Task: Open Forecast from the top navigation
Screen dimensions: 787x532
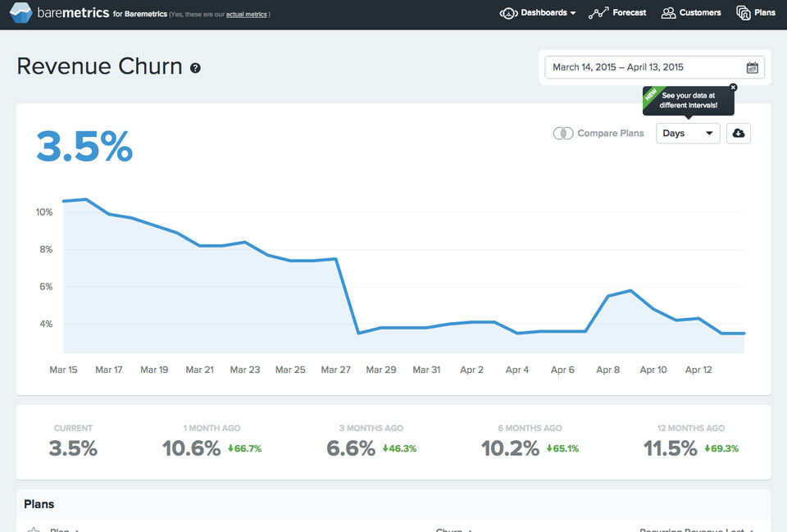Action: point(617,13)
